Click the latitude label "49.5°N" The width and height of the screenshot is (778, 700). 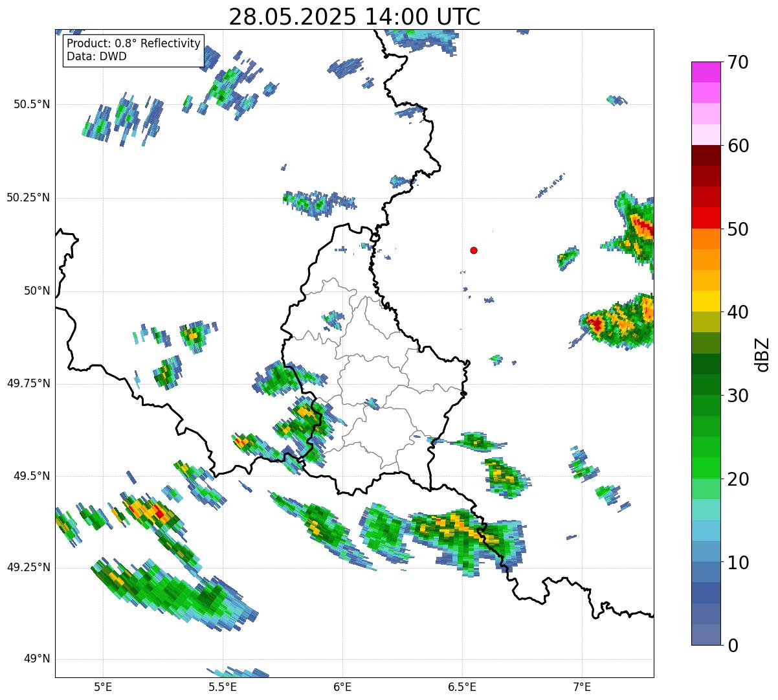click(32, 476)
